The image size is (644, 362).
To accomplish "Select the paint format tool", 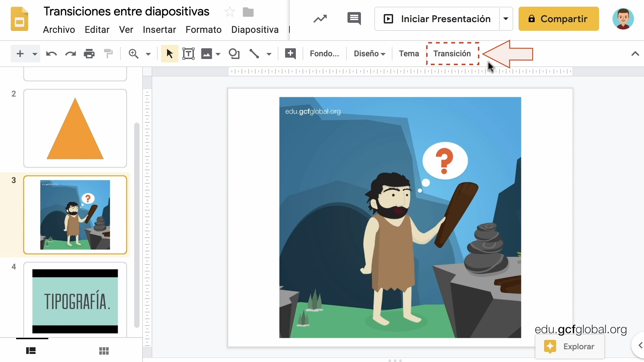I will [x=108, y=54].
